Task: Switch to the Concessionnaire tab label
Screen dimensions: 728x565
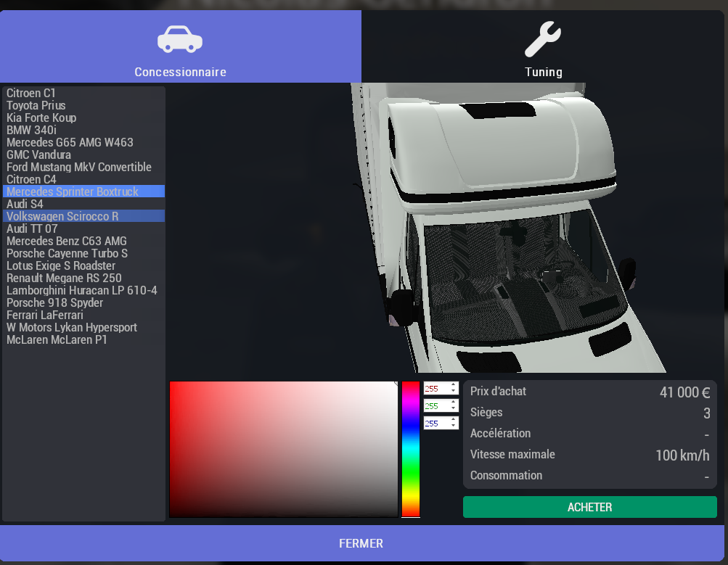Action: tap(180, 72)
